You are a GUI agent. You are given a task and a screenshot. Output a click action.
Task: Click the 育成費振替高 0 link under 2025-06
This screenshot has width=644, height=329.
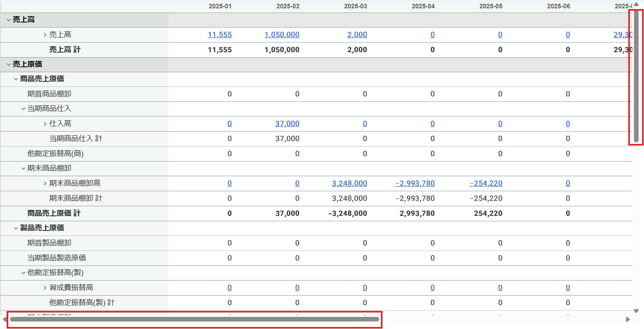tap(568, 288)
